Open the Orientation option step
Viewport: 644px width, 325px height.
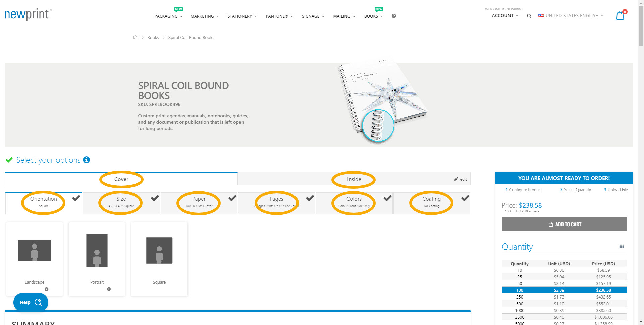click(x=44, y=203)
